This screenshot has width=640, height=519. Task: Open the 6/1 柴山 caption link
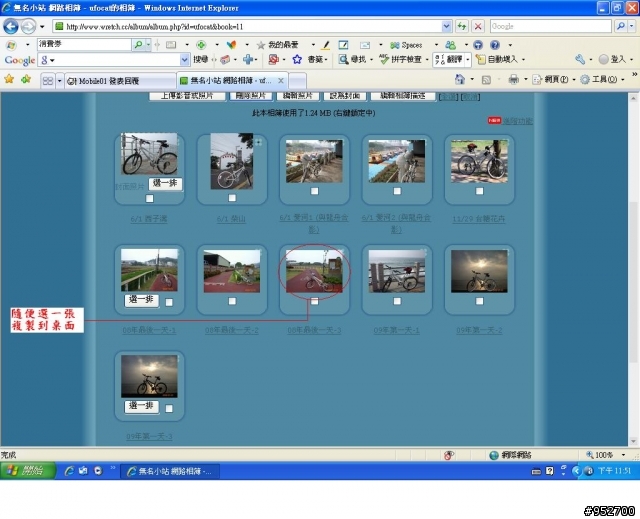coord(231,219)
